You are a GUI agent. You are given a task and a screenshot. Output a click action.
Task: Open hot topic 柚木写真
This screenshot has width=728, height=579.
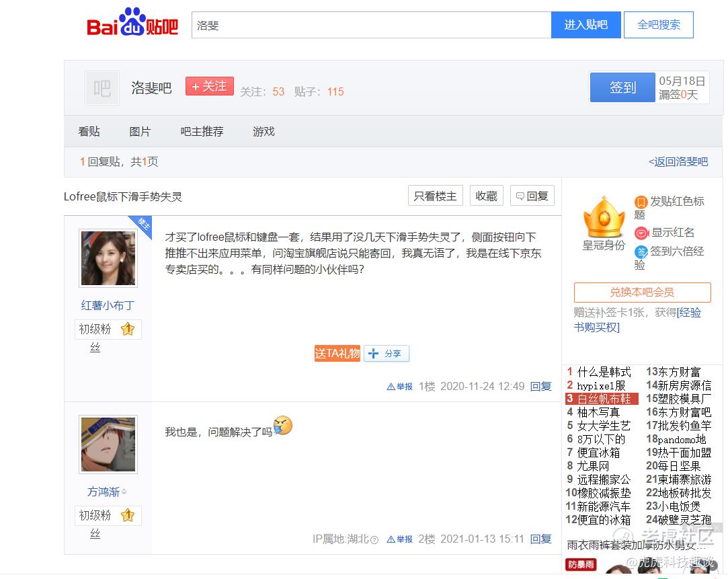pos(598,412)
